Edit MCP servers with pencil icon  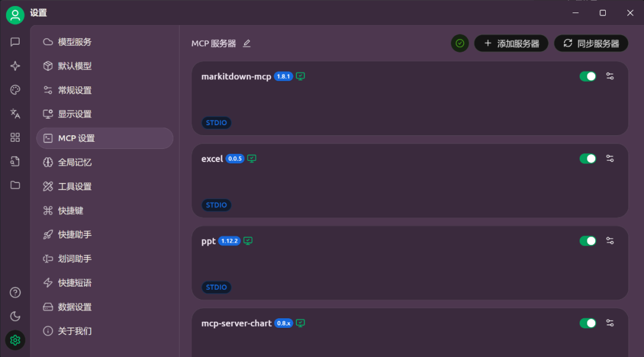[246, 44]
